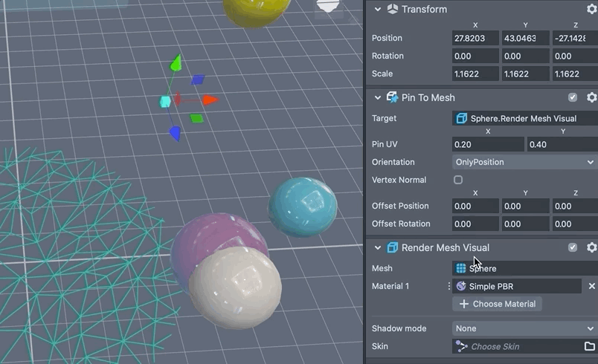Click the green Y-axis gizmo arrow
Screen dimensions: 598x364
coord(176,63)
